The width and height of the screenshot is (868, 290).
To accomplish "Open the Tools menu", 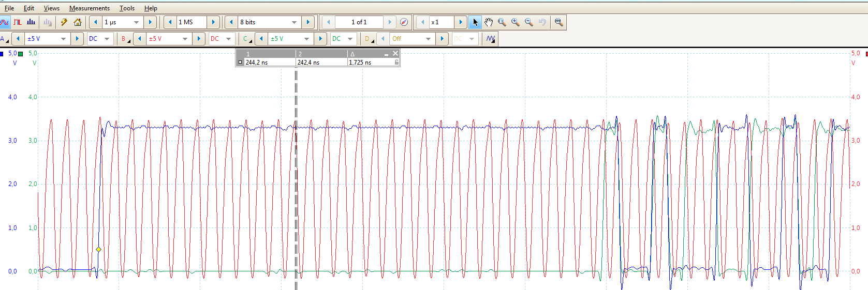I will 127,8.
